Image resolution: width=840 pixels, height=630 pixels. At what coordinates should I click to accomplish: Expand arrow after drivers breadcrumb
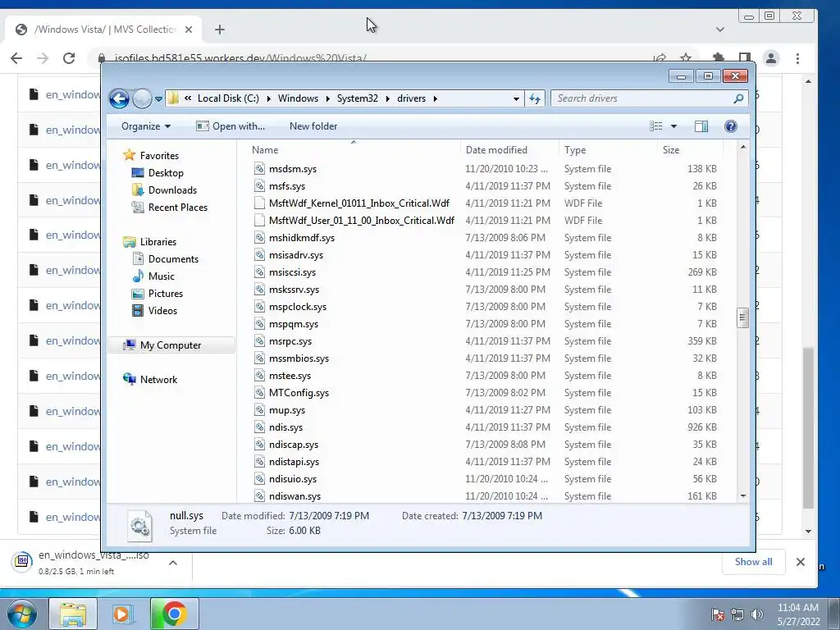click(435, 98)
